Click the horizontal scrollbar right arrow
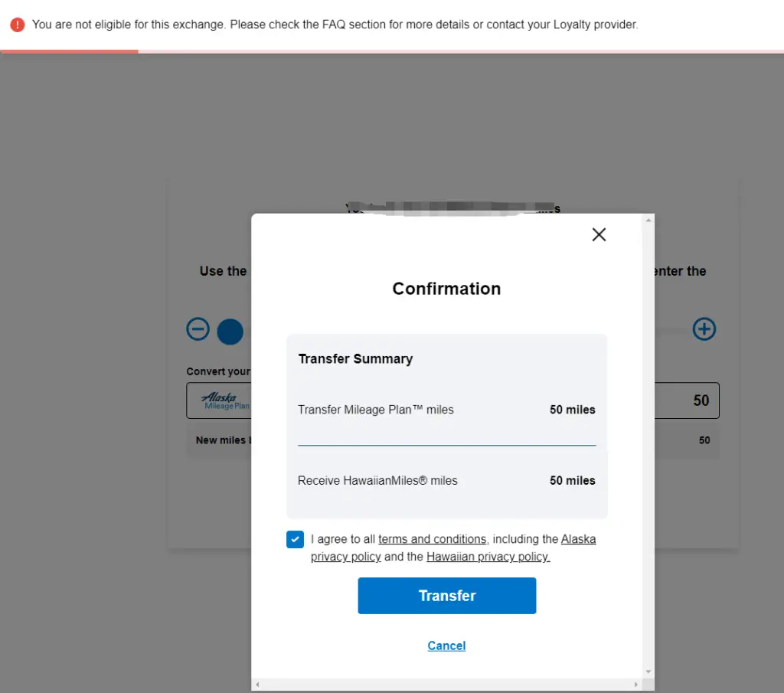The image size is (784, 693). coord(636,684)
